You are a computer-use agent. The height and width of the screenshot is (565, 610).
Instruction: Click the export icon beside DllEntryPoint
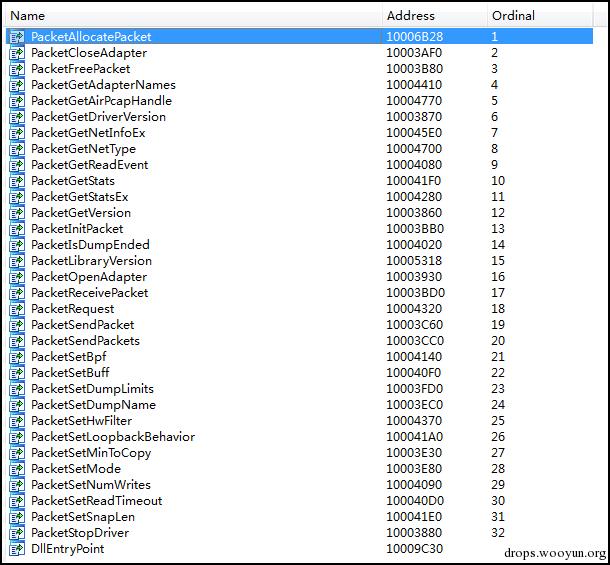(x=17, y=549)
